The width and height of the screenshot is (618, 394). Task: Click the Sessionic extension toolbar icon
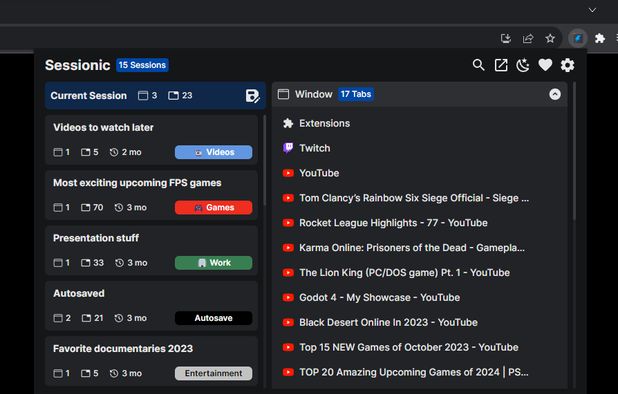coord(578,38)
